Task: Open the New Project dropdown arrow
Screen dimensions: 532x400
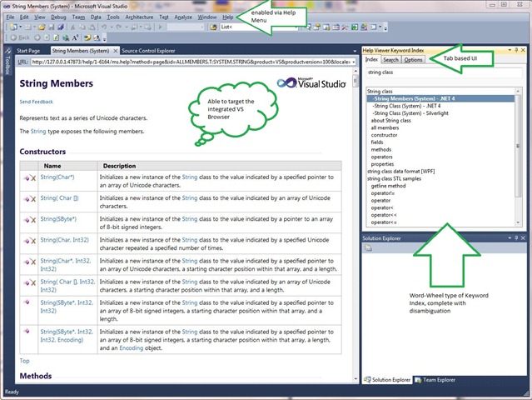Action: click(20, 27)
